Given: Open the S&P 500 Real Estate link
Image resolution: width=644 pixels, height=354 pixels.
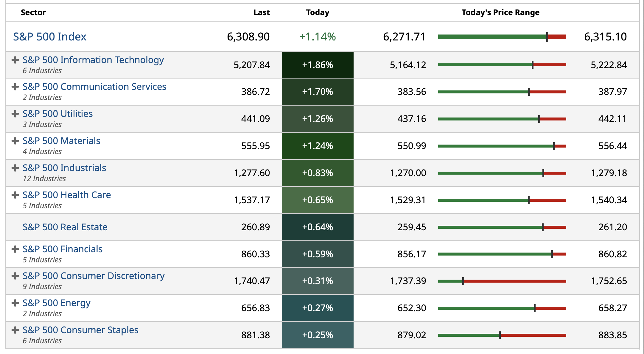Looking at the screenshot, I should pos(65,227).
